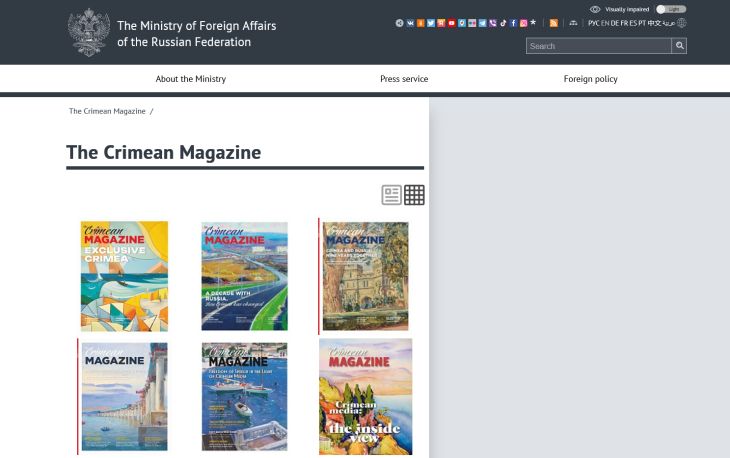Switch to list view layout
Image resolution: width=730 pixels, height=458 pixels.
point(391,195)
